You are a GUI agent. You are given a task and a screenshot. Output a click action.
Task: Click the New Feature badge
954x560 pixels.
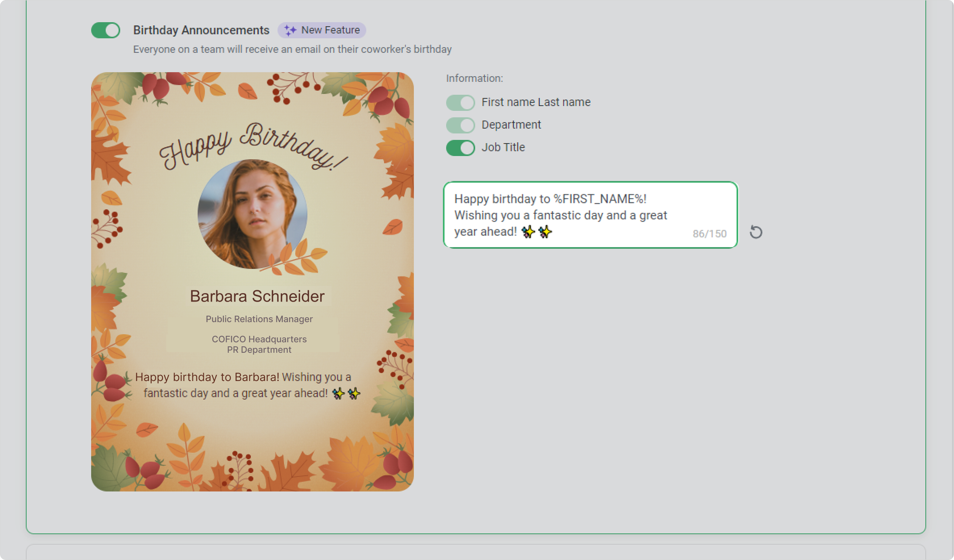[322, 30]
